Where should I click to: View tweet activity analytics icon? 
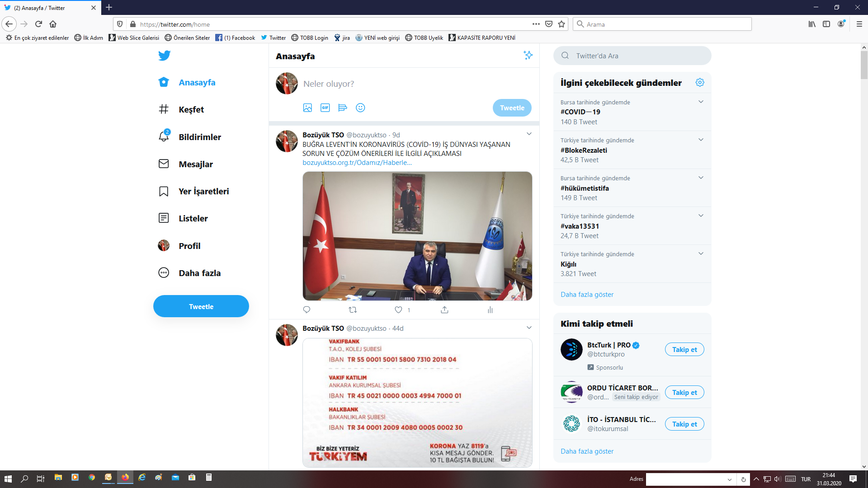tap(490, 310)
